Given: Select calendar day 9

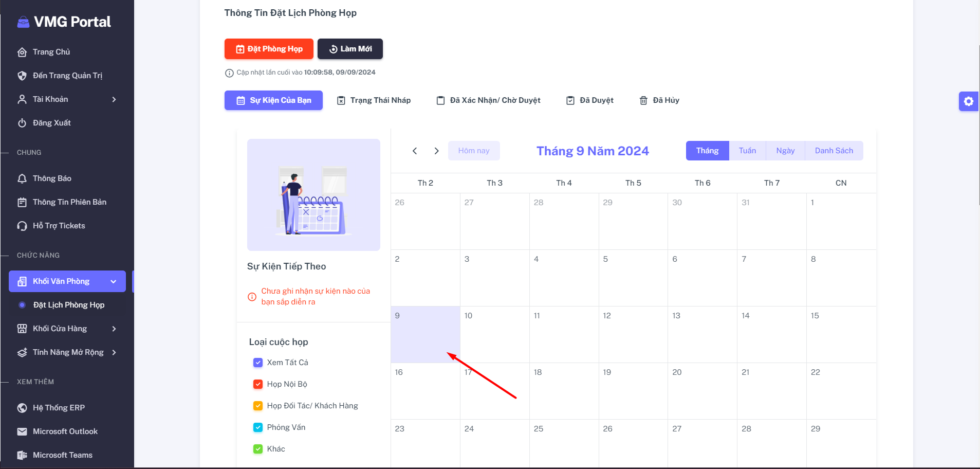Looking at the screenshot, I should click(x=426, y=335).
